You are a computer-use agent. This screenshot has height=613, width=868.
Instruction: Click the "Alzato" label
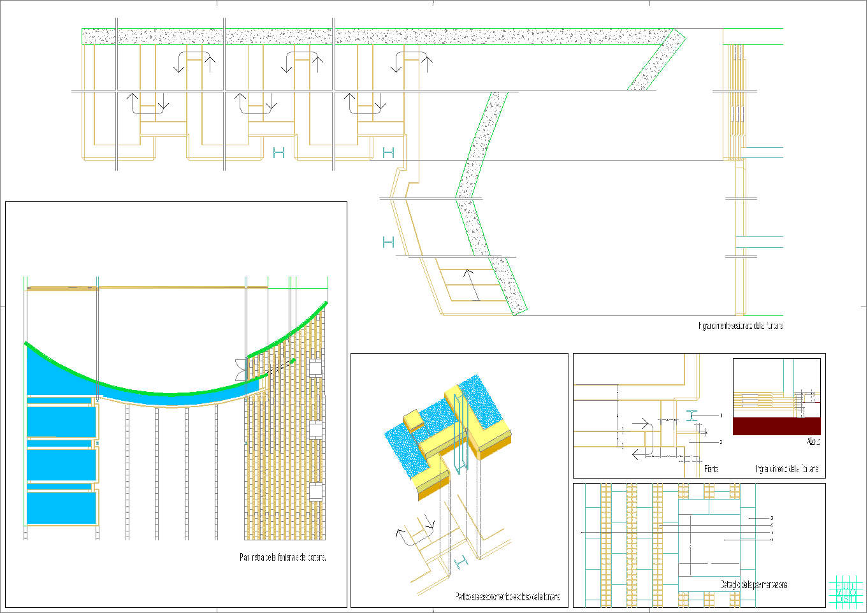813,441
